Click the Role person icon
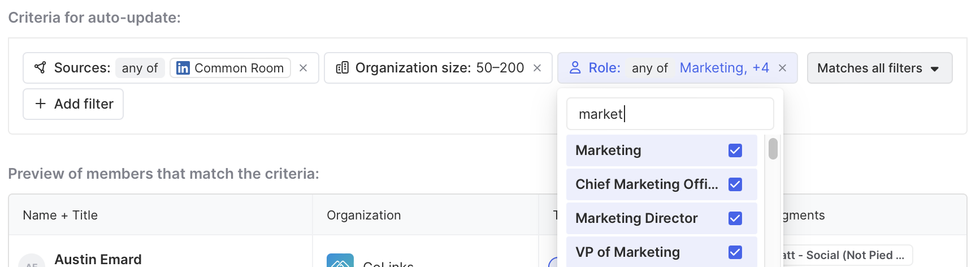980x267 pixels. point(575,68)
